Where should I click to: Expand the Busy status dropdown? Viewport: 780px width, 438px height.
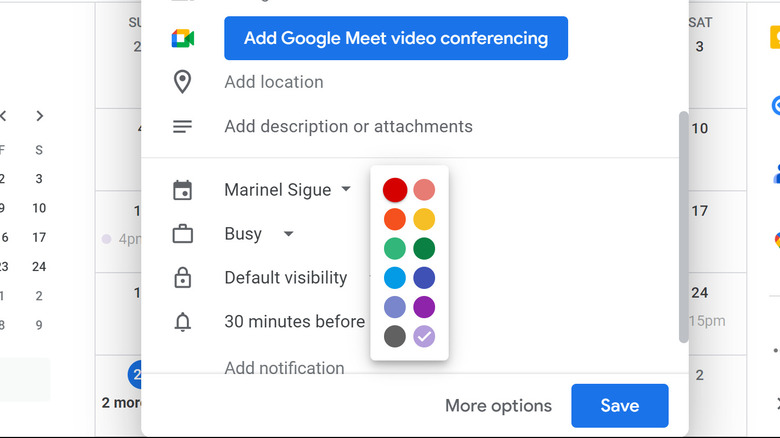259,233
